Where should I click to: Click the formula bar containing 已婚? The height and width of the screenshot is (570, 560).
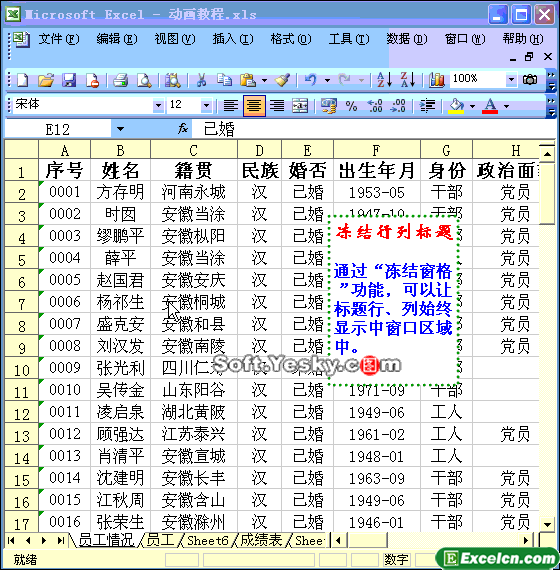pos(373,129)
